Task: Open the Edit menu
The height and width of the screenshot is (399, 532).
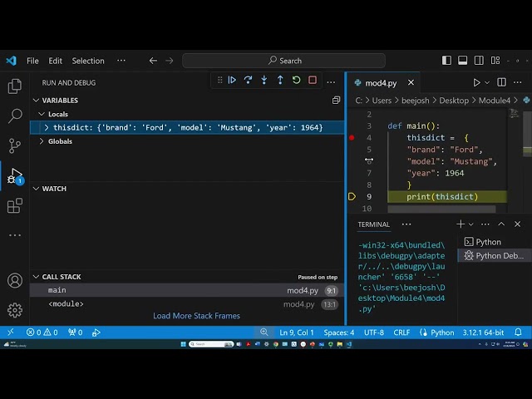Action: click(56, 61)
